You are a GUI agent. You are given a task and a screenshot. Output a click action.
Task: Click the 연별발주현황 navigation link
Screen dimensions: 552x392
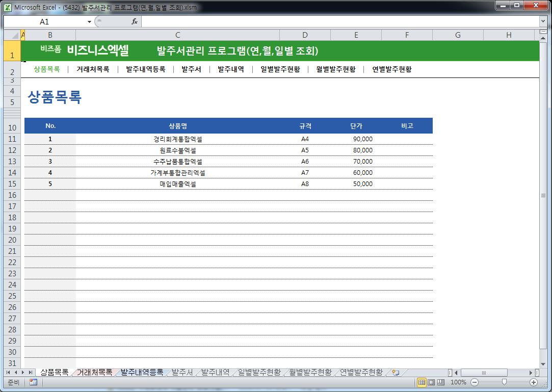point(392,69)
